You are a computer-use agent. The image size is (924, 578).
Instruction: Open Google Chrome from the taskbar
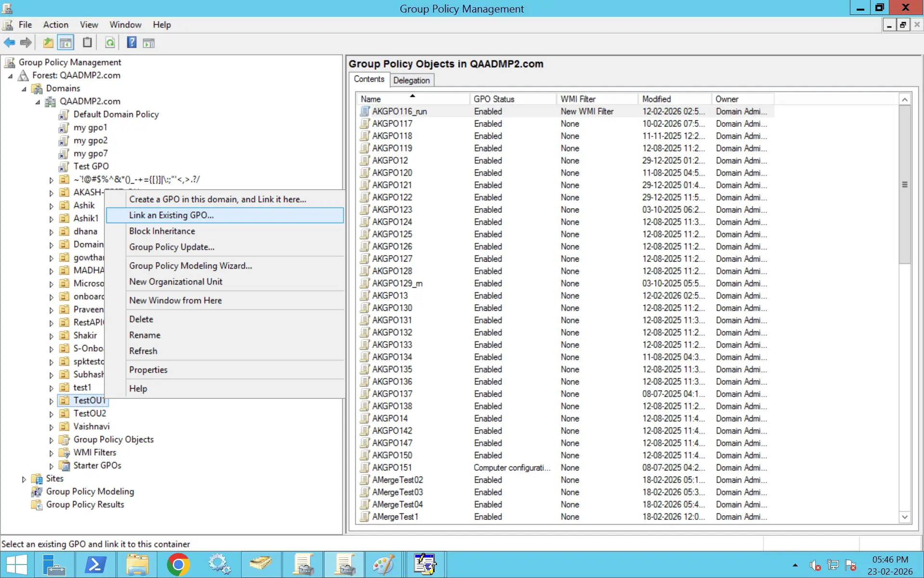click(x=178, y=564)
